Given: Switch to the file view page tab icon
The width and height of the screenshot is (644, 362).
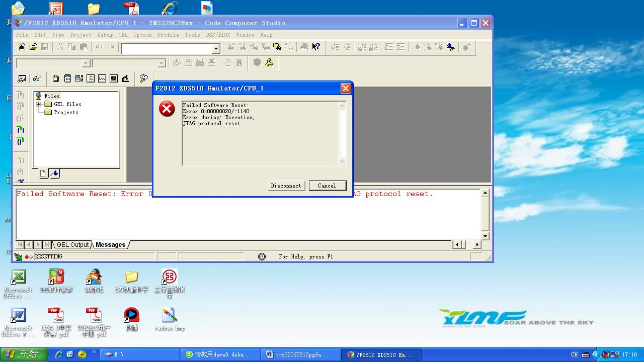Looking at the screenshot, I should (x=43, y=173).
